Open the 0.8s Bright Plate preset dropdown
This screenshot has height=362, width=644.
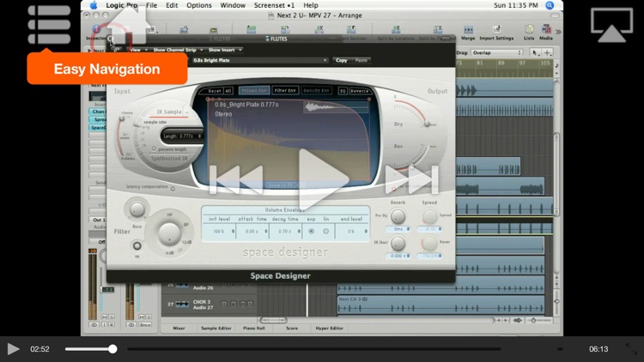(x=259, y=60)
